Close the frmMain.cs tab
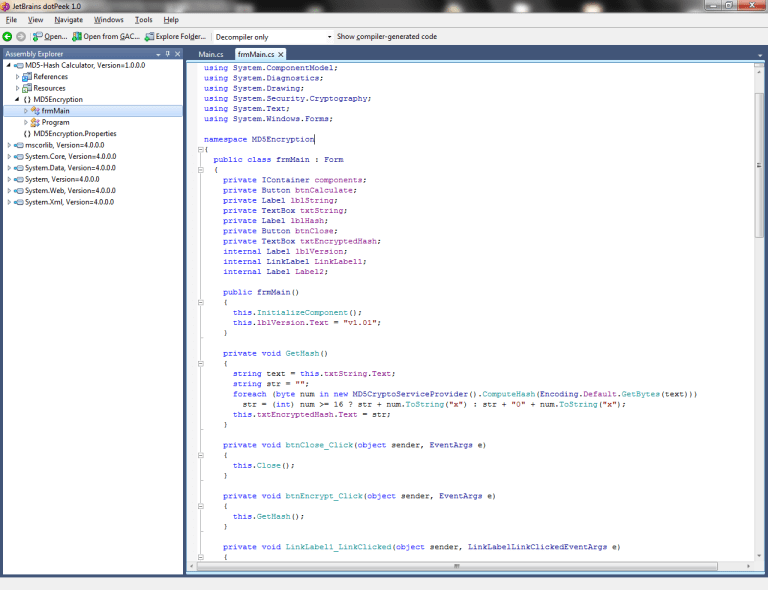Screen dimensions: 768x590 [281, 54]
